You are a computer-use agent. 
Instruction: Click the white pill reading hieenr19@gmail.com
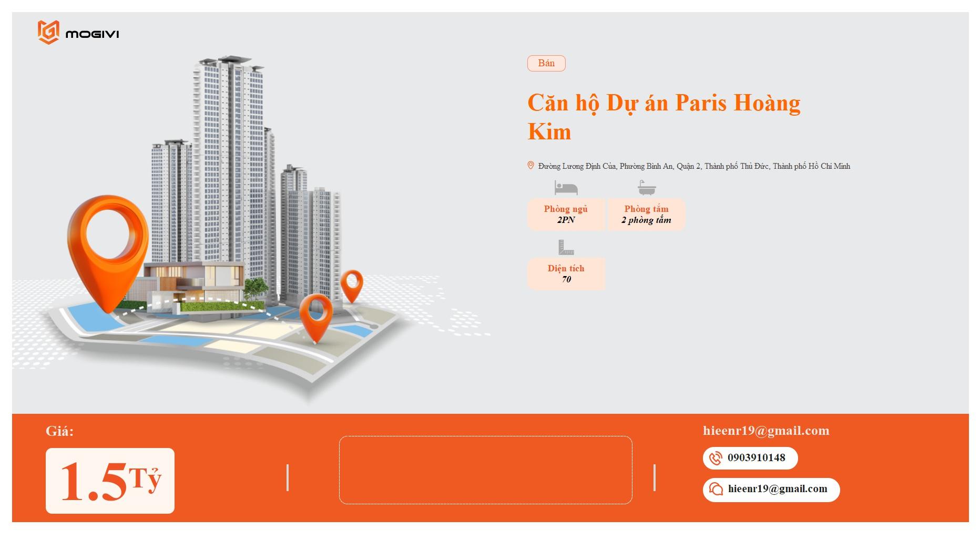[x=771, y=490]
